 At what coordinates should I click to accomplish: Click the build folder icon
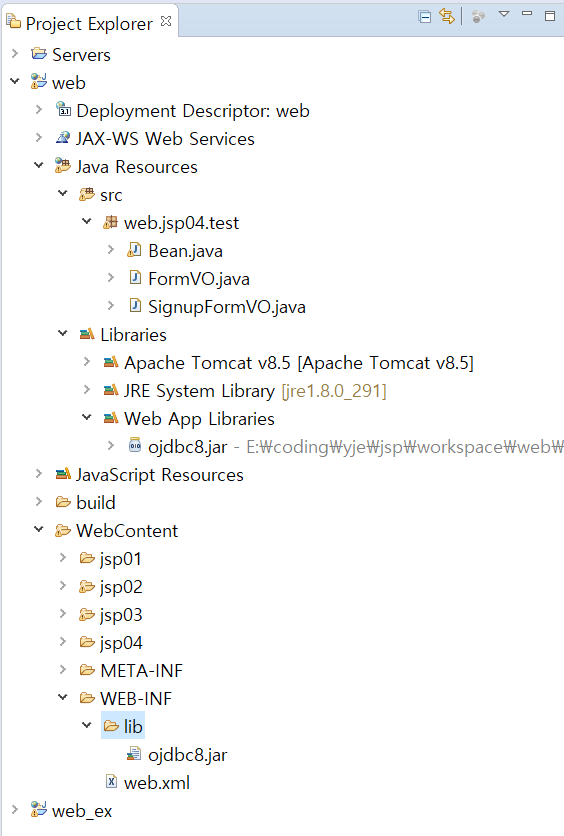click(63, 502)
